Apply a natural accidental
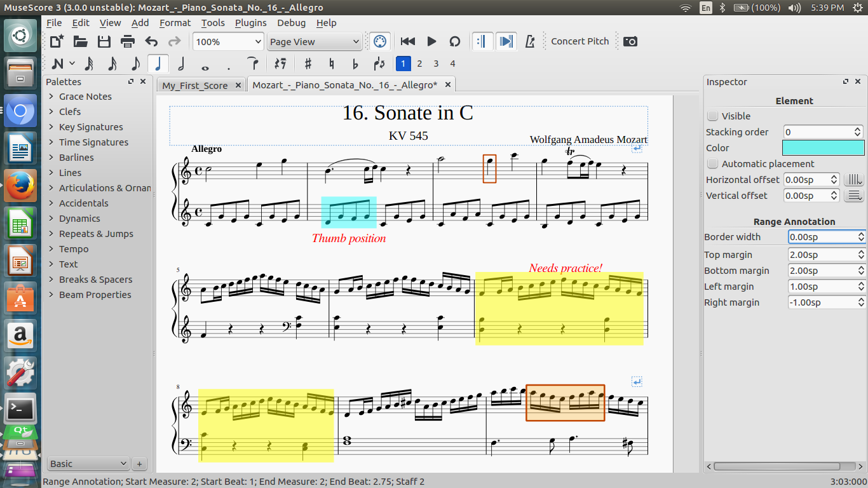 tap(332, 64)
